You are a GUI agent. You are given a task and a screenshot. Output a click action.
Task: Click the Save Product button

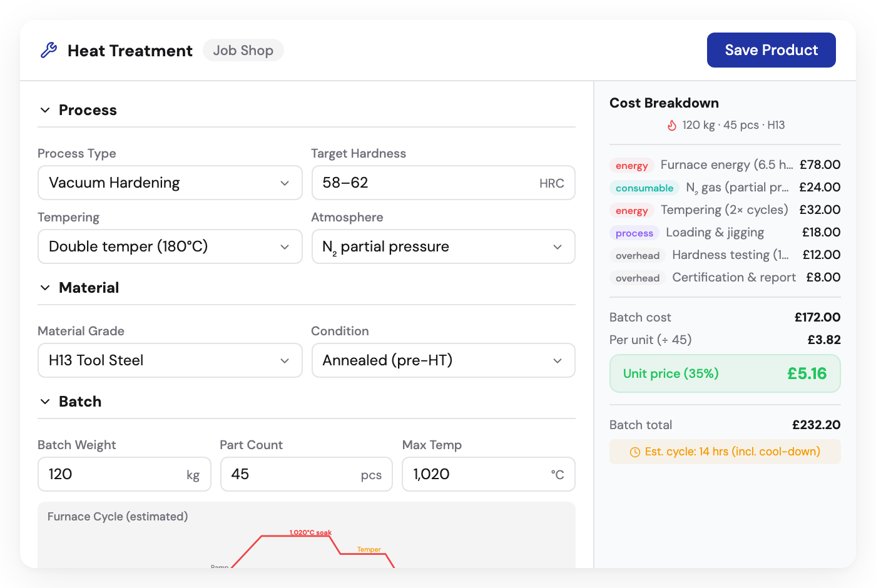tap(771, 49)
